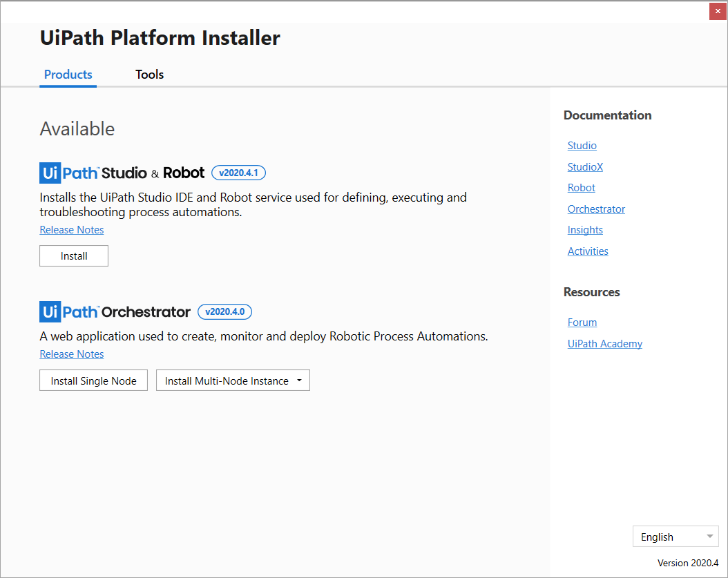The image size is (728, 578).
Task: Click the UiPath Orchestrator logo
Action: click(x=115, y=312)
